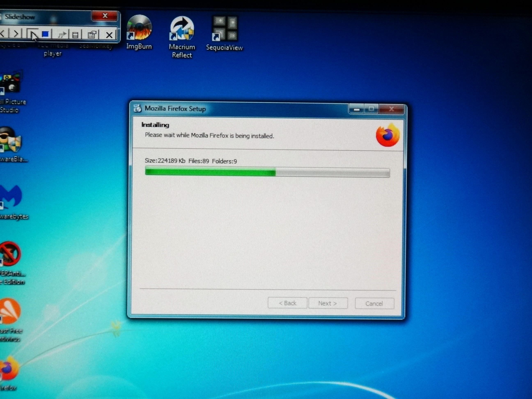Close the Mozilla Firefox Setup window

pos(391,109)
